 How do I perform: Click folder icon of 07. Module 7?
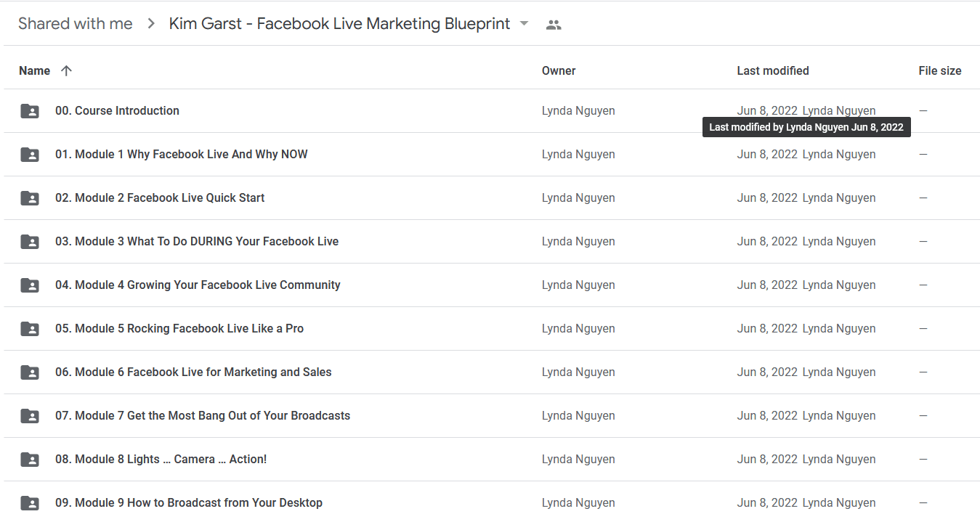30,416
